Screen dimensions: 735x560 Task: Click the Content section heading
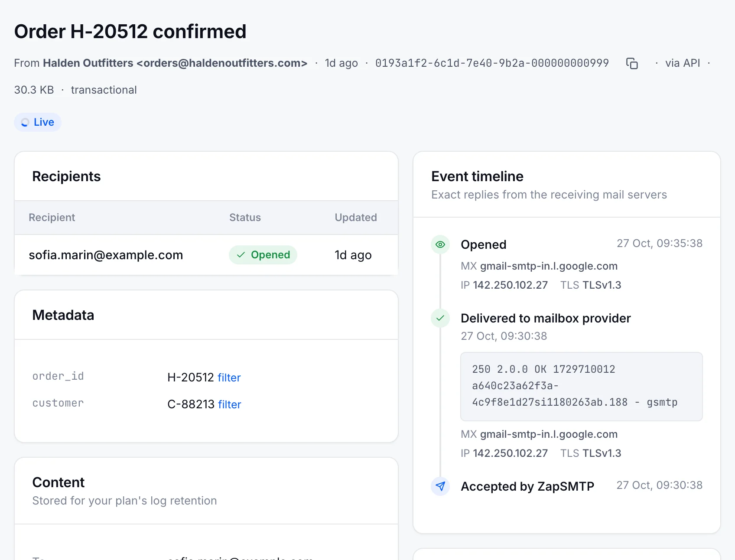[x=59, y=482]
